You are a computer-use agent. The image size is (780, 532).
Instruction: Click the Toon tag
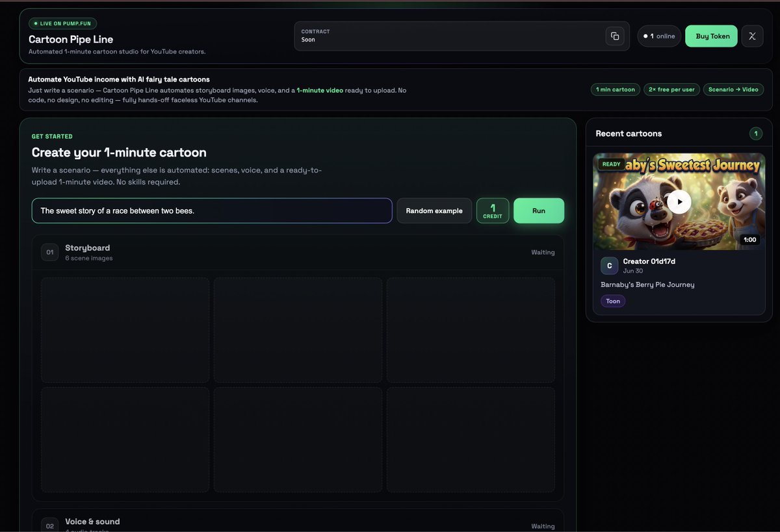(613, 301)
